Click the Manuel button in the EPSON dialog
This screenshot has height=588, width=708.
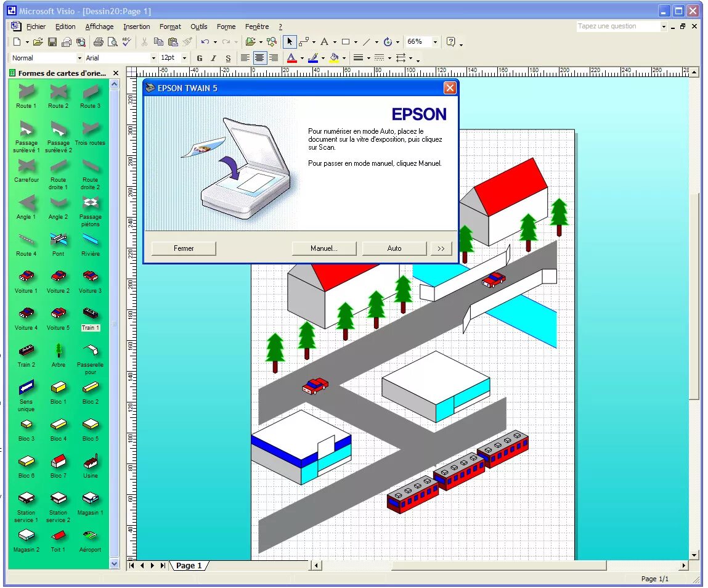click(x=324, y=248)
